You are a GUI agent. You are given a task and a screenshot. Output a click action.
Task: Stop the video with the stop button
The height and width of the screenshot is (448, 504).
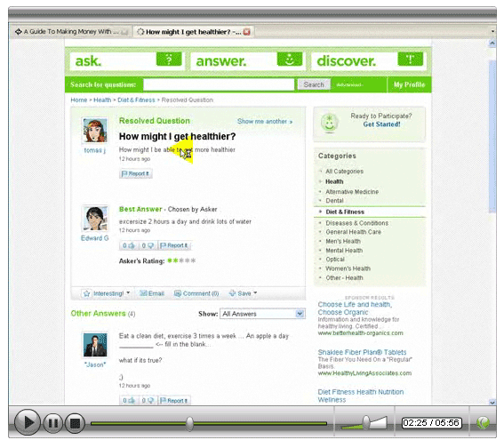(75, 423)
